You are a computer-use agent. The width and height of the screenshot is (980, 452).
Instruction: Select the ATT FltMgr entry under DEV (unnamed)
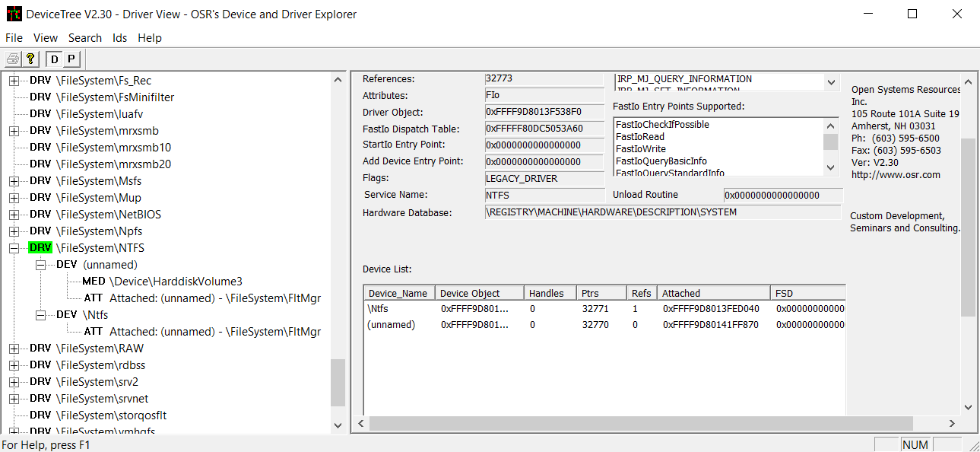pos(202,298)
